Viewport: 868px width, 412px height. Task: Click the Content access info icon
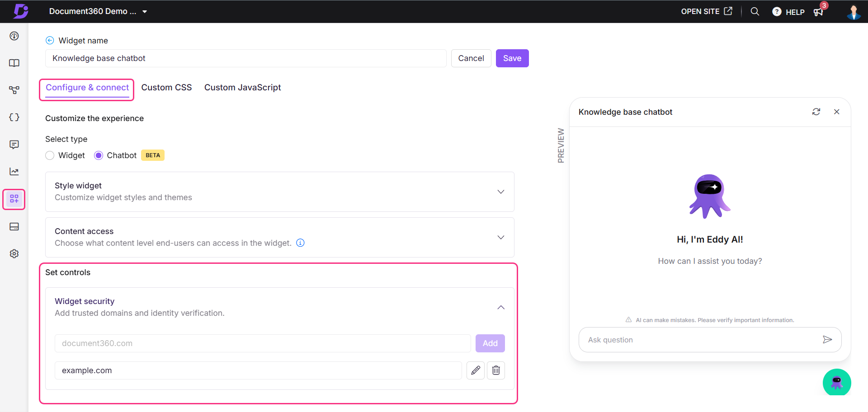[300, 243]
